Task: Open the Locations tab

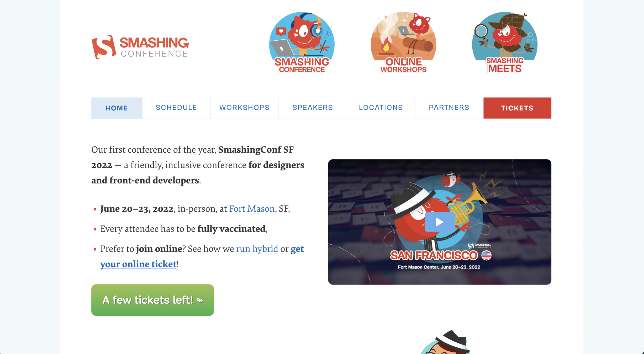Action: (381, 108)
